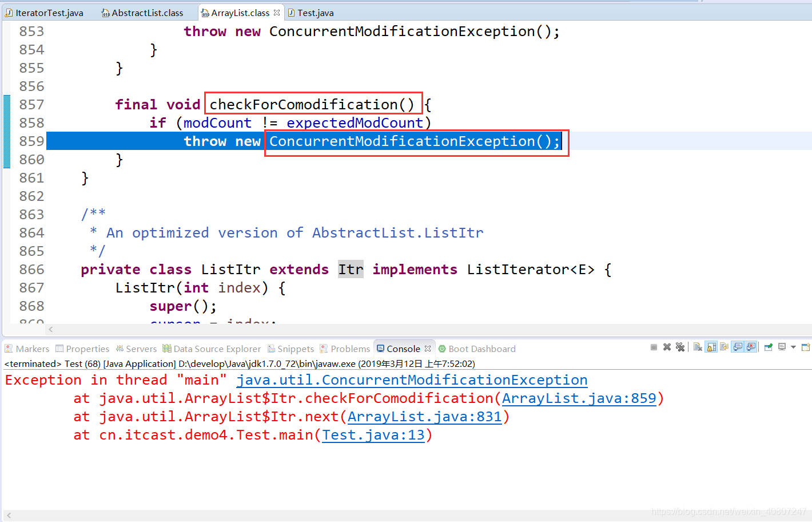Image resolution: width=812 pixels, height=522 pixels.
Task: Click the Display Selected Console icon
Action: 782,347
